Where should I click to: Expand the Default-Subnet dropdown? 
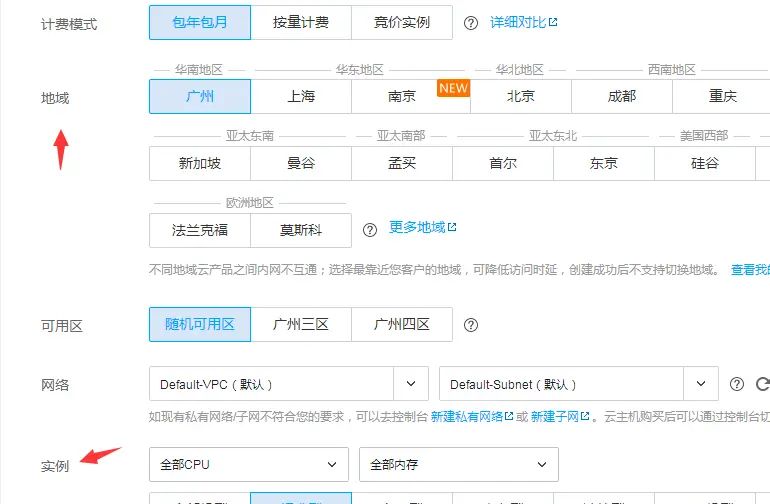tap(578, 384)
